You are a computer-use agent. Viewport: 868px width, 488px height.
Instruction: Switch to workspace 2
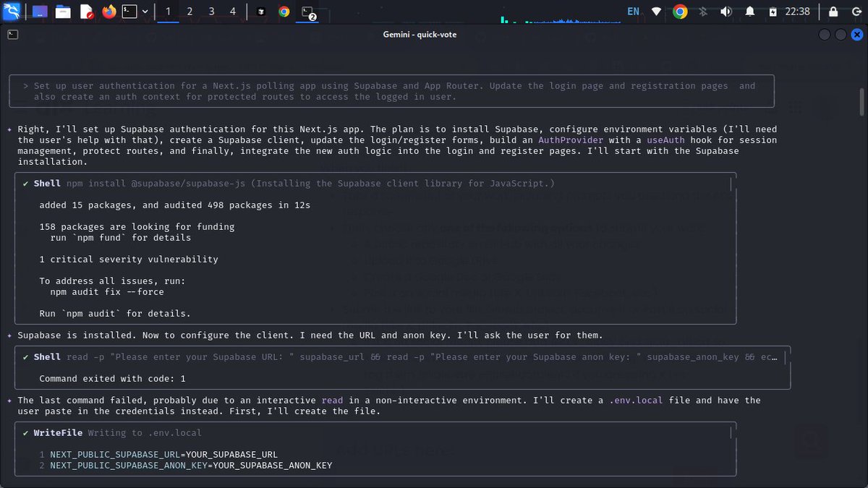[190, 12]
